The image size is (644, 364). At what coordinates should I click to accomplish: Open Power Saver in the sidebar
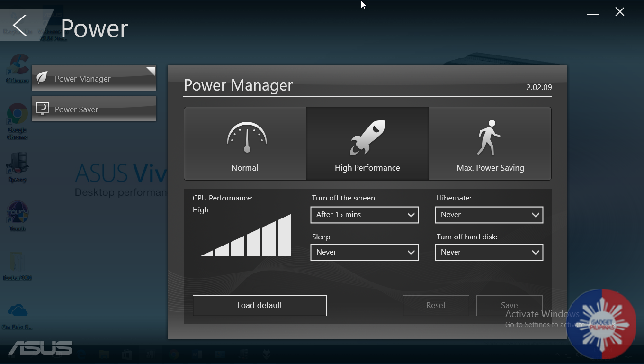94,109
